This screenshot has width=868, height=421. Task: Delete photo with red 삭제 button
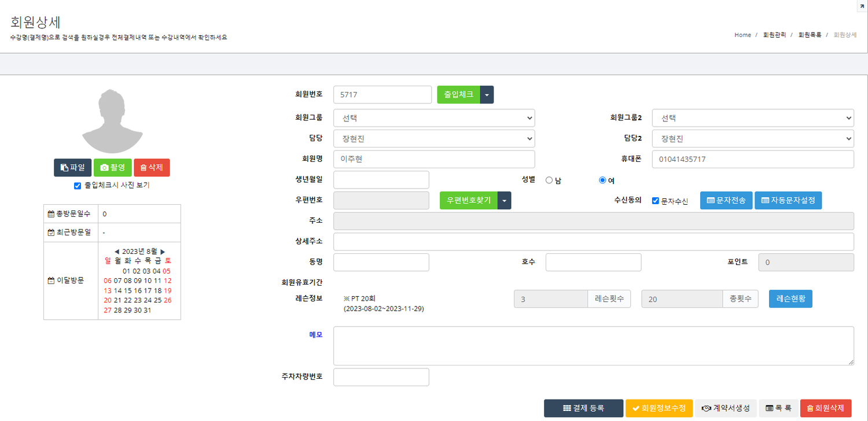(x=152, y=168)
